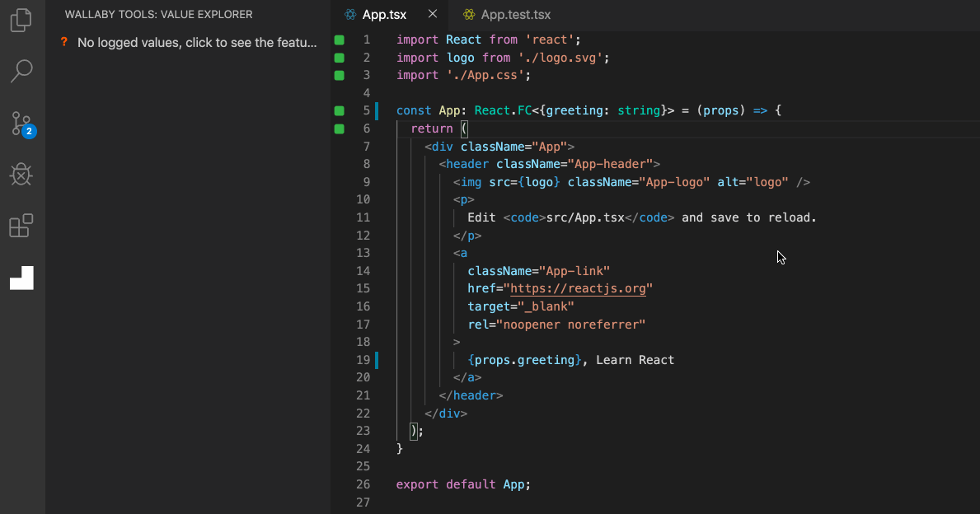Viewport: 980px width, 514px height.
Task: Click line number 13
Action: pyautogui.click(x=363, y=253)
